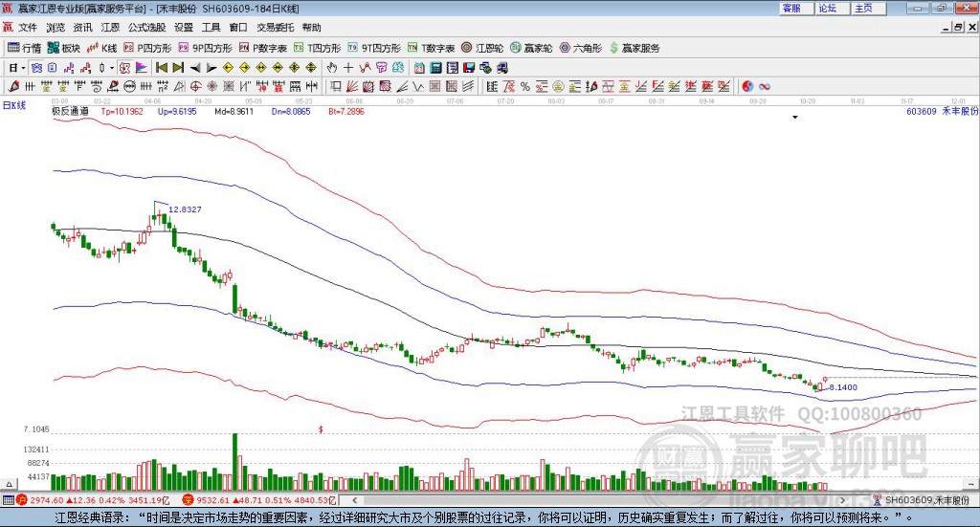Click the small triangle beside volume pane
Image resolution: width=980 pixels, height=527 pixels.
[x=9, y=484]
